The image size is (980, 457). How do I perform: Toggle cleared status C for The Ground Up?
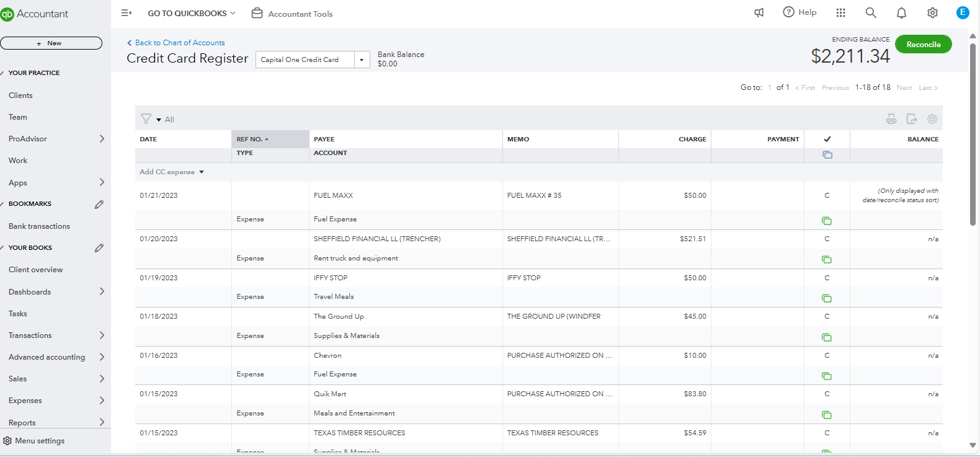click(x=827, y=316)
